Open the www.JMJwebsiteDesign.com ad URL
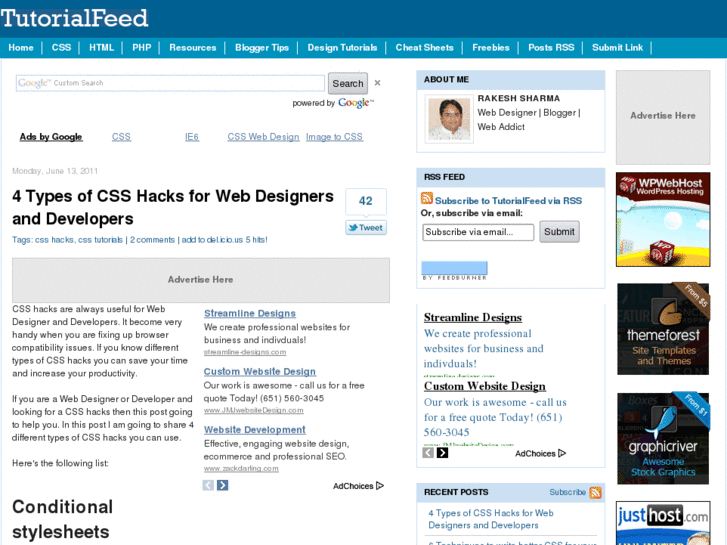The height and width of the screenshot is (545, 727). (x=254, y=410)
